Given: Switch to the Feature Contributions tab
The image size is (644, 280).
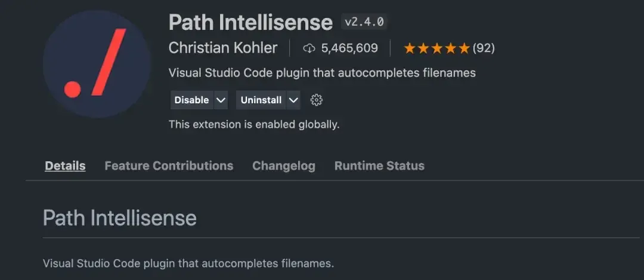Looking at the screenshot, I should 169,166.
